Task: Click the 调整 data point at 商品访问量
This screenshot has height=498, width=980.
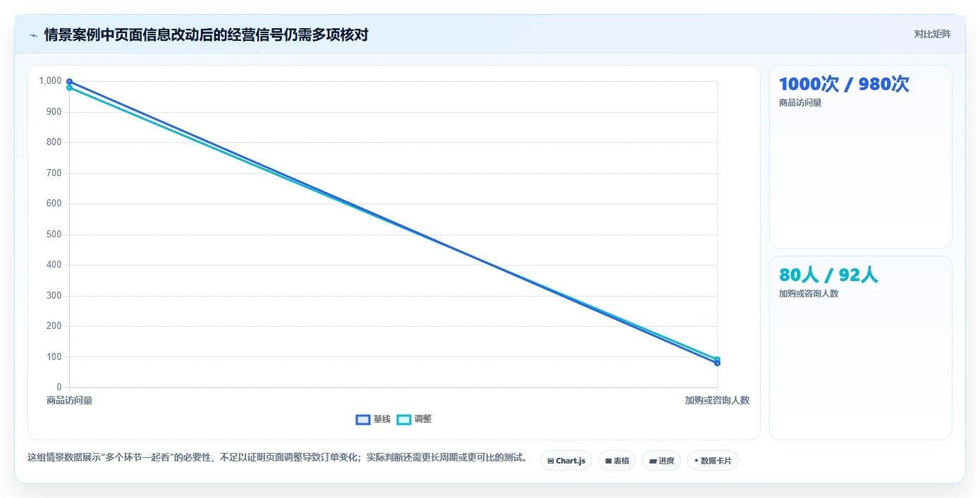Action: click(x=69, y=88)
